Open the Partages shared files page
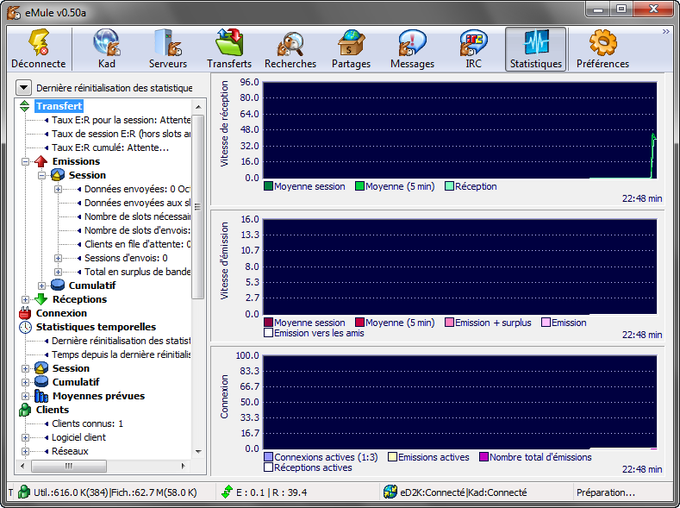Image resolution: width=680 pixels, height=508 pixels. (x=351, y=49)
